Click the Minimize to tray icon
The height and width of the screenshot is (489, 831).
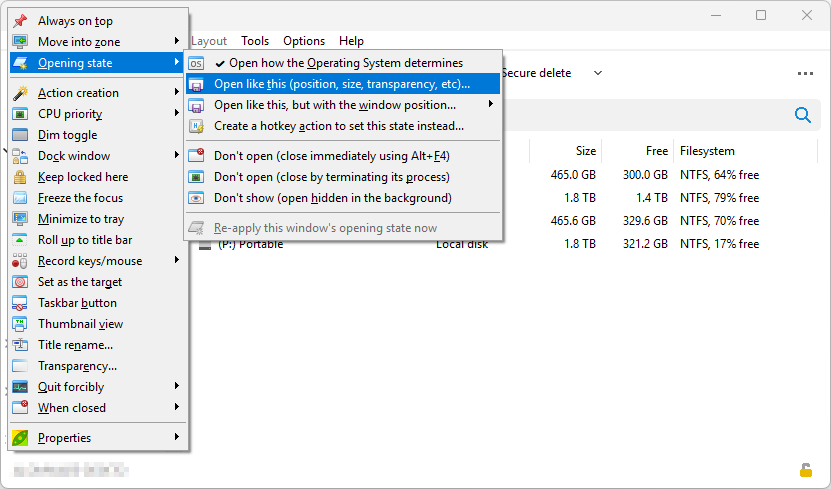20,219
